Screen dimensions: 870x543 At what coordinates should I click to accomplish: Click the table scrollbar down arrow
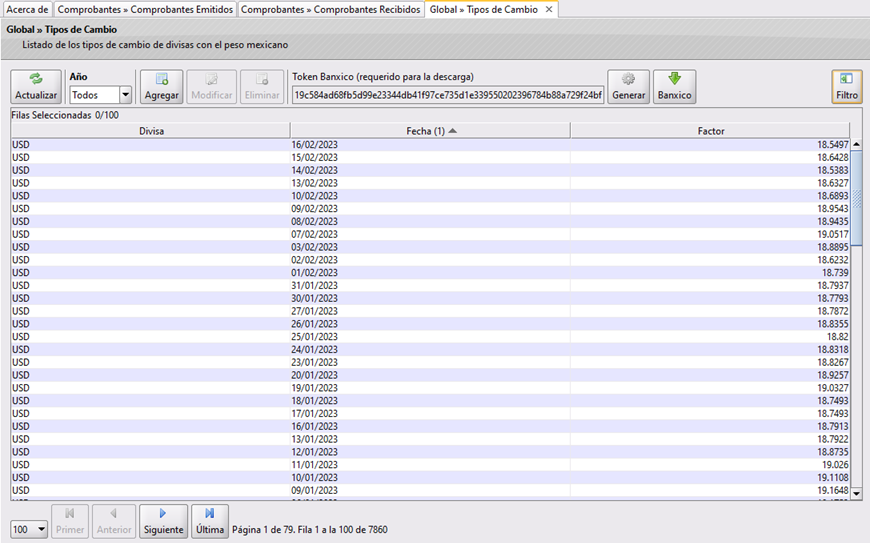856,493
